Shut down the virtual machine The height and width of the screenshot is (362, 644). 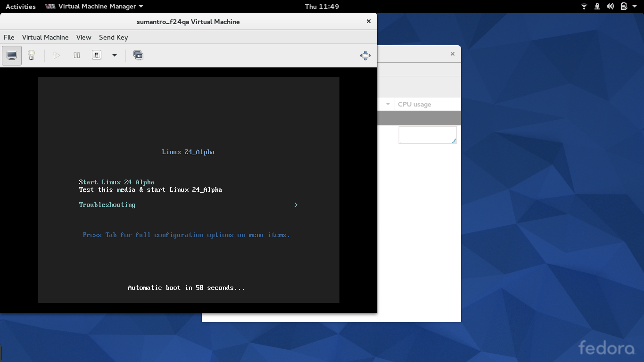tap(97, 55)
